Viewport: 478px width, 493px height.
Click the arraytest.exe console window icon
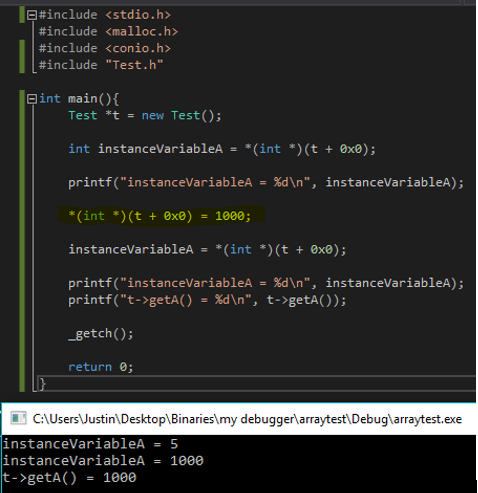[x=18, y=418]
